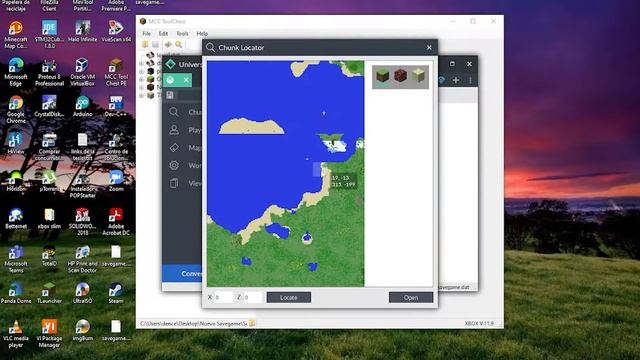Open the Edit menu in MCC ToolChest
Image resolution: width=640 pixels, height=360 pixels.
163,33
